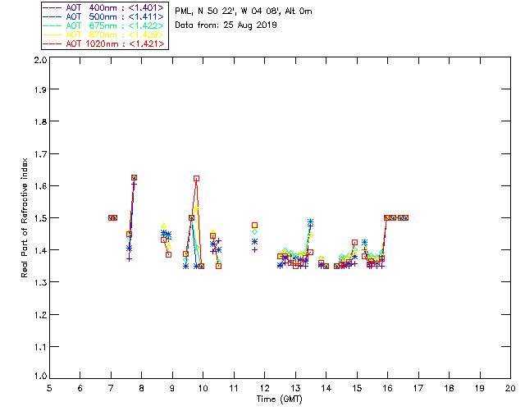Viewport: 525px width, 420px height.
Task: Click the x-axis label 14
Action: coord(326,388)
